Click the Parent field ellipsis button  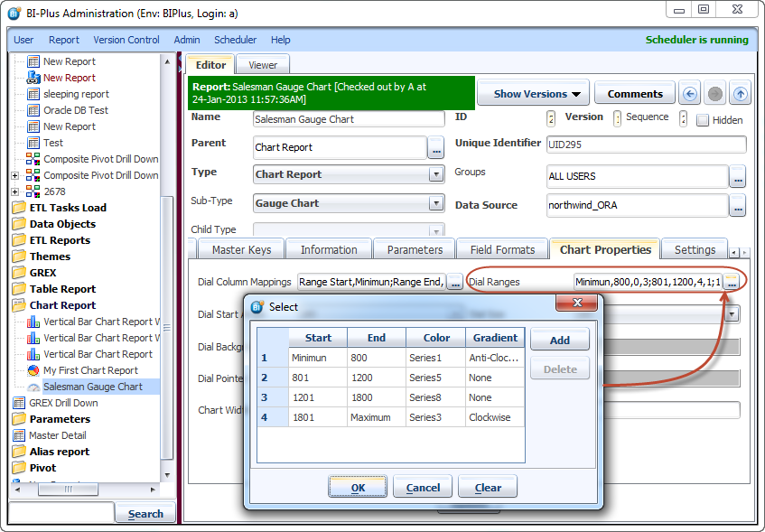coord(436,148)
